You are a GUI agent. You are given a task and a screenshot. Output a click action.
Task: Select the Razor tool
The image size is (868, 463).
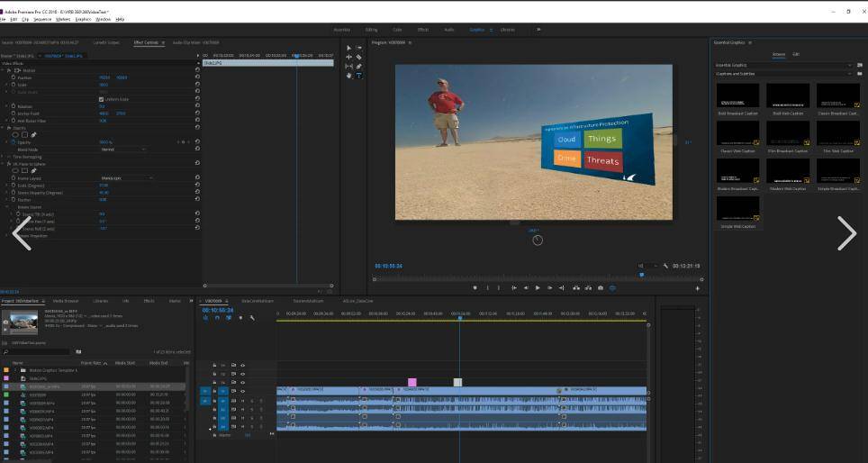pos(358,58)
